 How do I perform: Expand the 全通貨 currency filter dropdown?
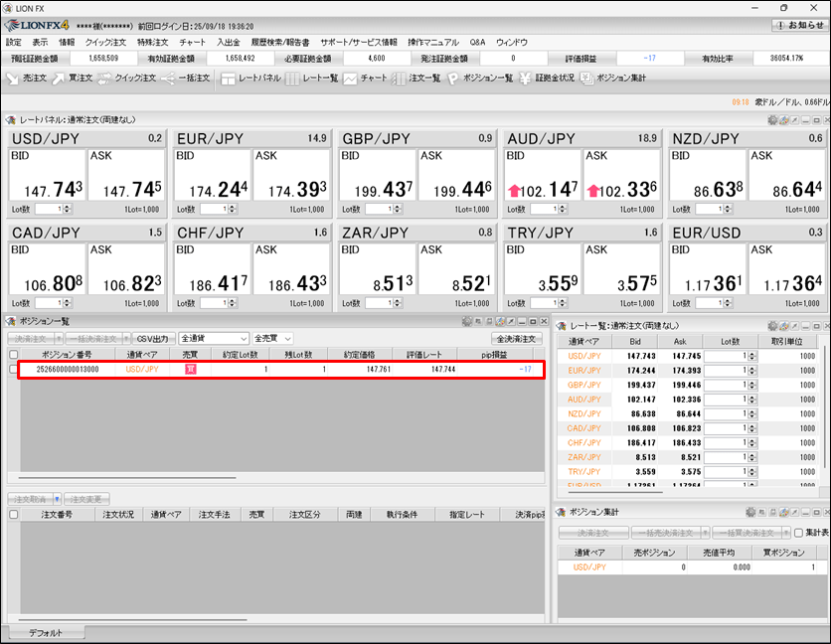tap(214, 339)
